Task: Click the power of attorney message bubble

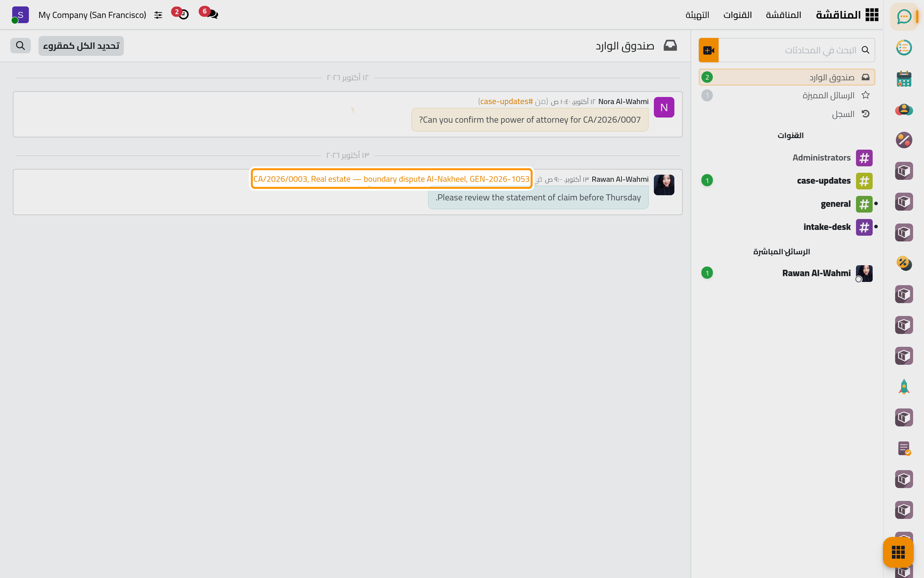Action: coord(530,120)
